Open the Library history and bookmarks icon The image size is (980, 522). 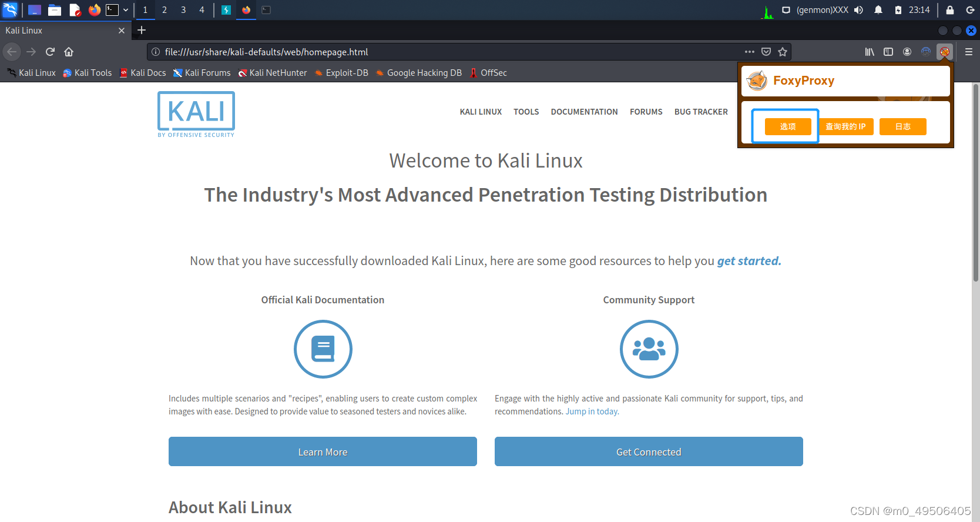click(870, 52)
